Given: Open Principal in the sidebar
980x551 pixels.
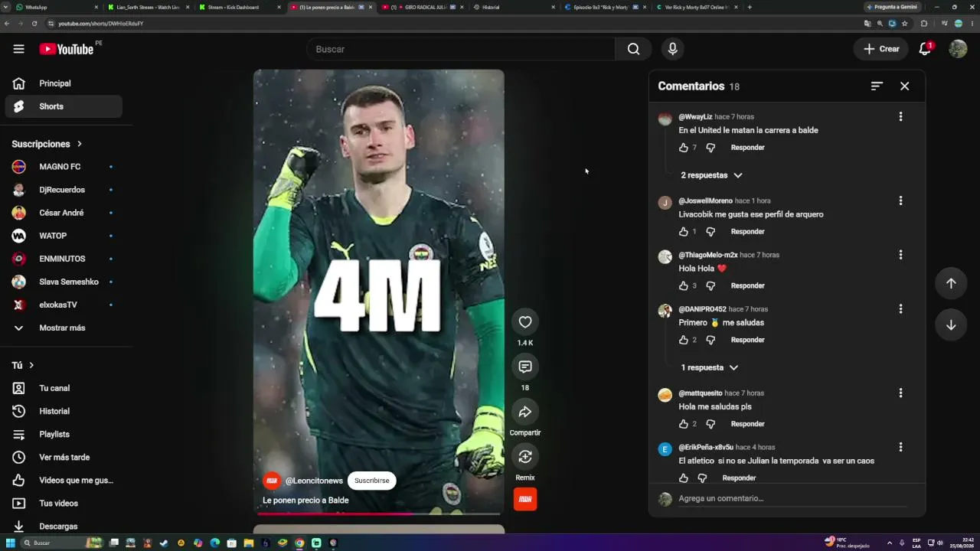Looking at the screenshot, I should [x=64, y=83].
